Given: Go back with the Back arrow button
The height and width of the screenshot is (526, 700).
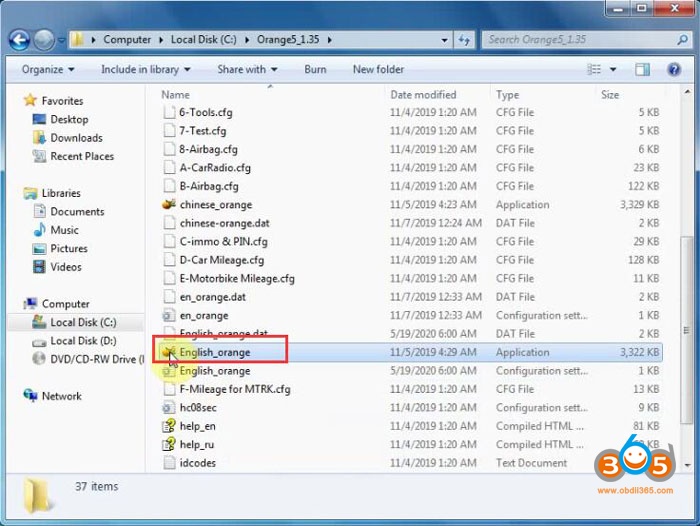Looking at the screenshot, I should coord(19,40).
